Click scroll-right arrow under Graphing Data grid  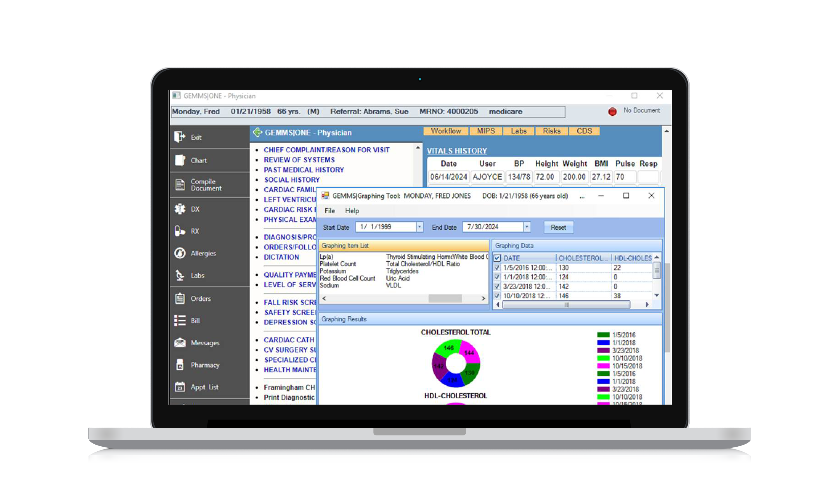pos(647,305)
